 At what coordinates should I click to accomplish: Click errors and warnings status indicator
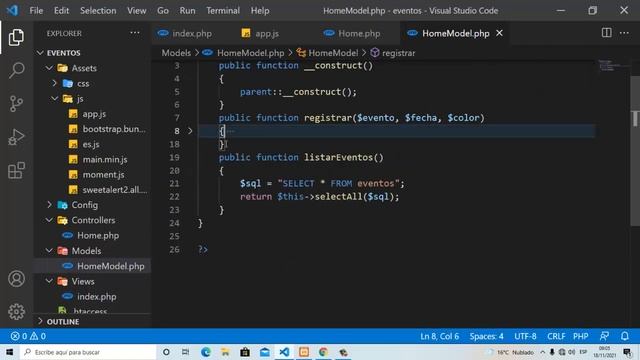pyautogui.click(x=28, y=336)
